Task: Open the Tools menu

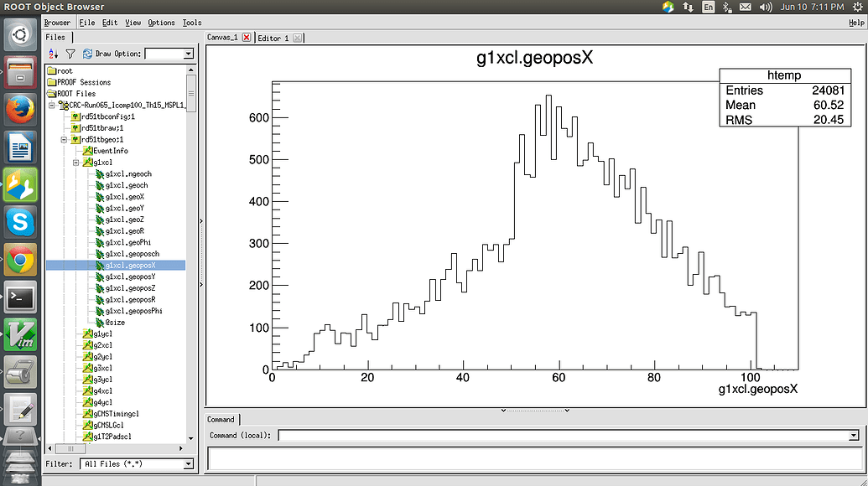Action: [x=191, y=23]
